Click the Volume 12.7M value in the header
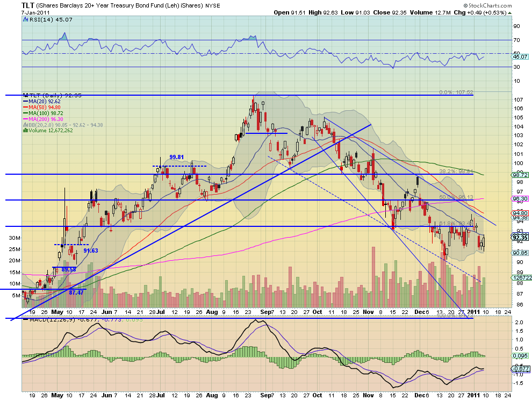Viewport: 532px width, 400px height. click(430, 12)
